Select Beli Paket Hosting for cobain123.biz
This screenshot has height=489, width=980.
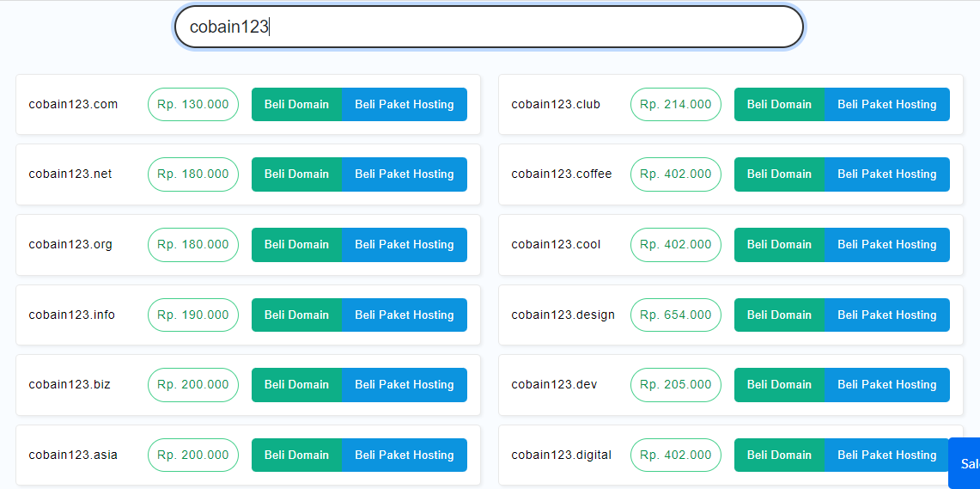[405, 384]
